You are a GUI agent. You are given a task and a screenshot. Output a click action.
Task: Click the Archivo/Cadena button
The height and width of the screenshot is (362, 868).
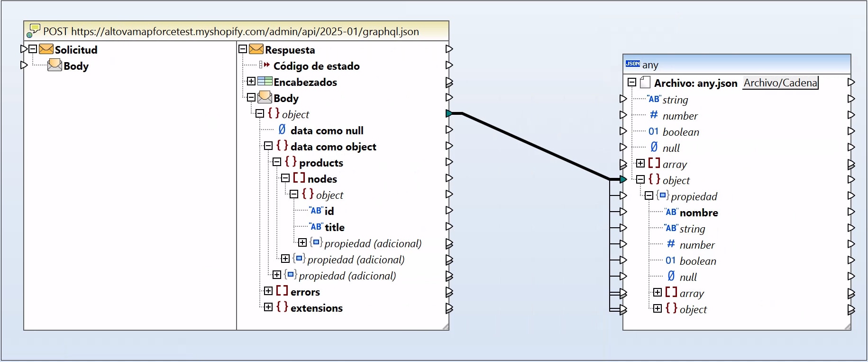pos(780,83)
